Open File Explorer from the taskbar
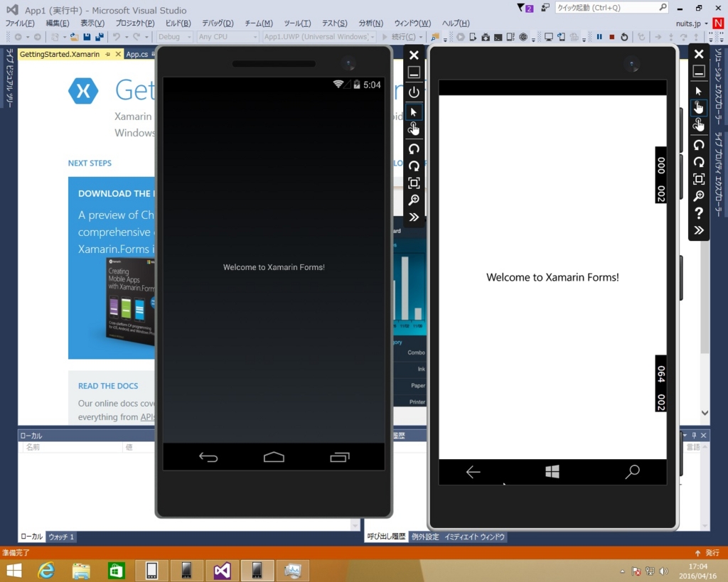The width and height of the screenshot is (728, 582). point(81,571)
